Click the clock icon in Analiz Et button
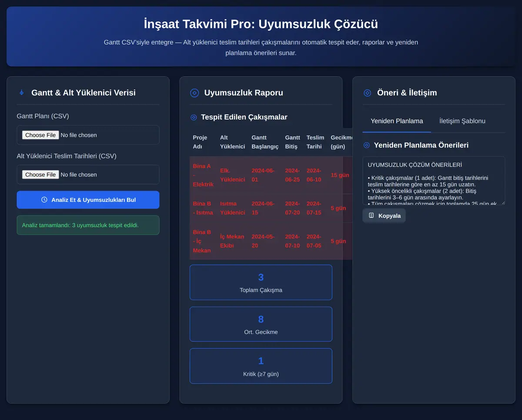This screenshot has width=522, height=420. coord(44,200)
